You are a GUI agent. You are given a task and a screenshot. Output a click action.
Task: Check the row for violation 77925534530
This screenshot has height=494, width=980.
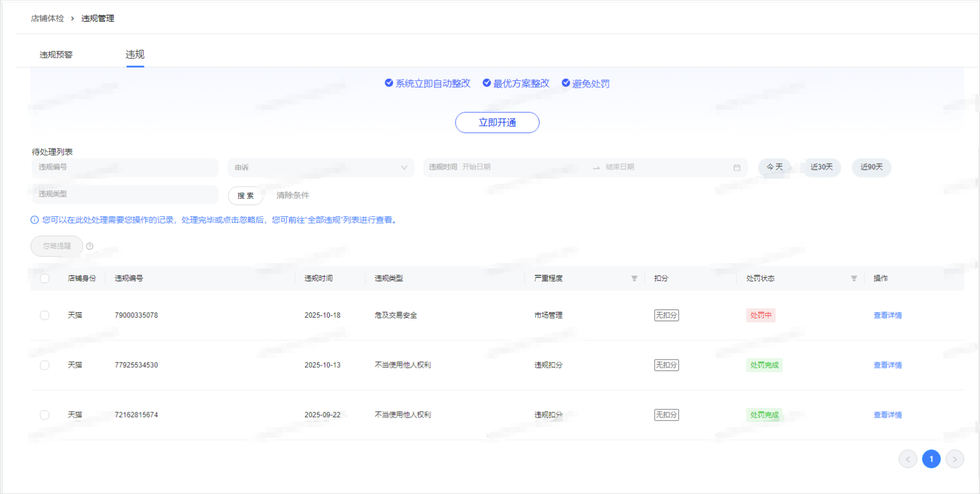[x=45, y=365]
